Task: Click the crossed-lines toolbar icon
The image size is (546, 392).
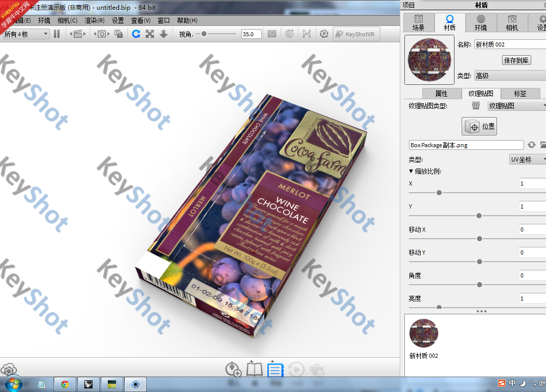Action: click(x=306, y=34)
